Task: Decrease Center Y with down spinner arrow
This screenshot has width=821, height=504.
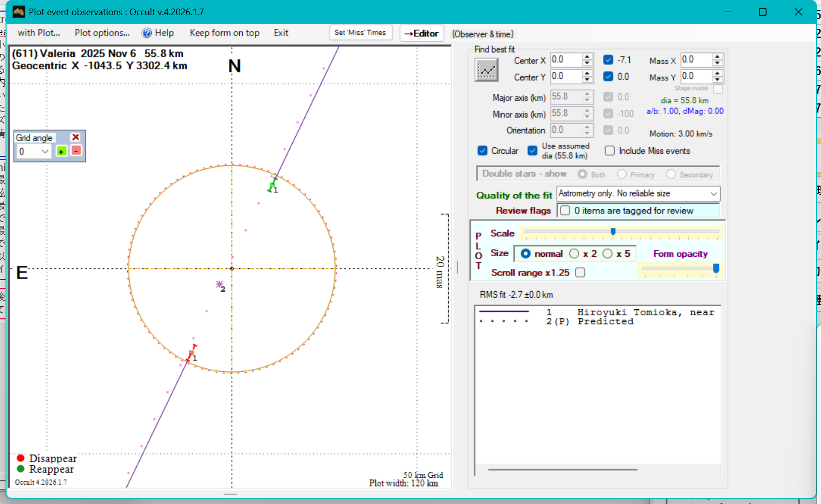Action: coord(587,80)
